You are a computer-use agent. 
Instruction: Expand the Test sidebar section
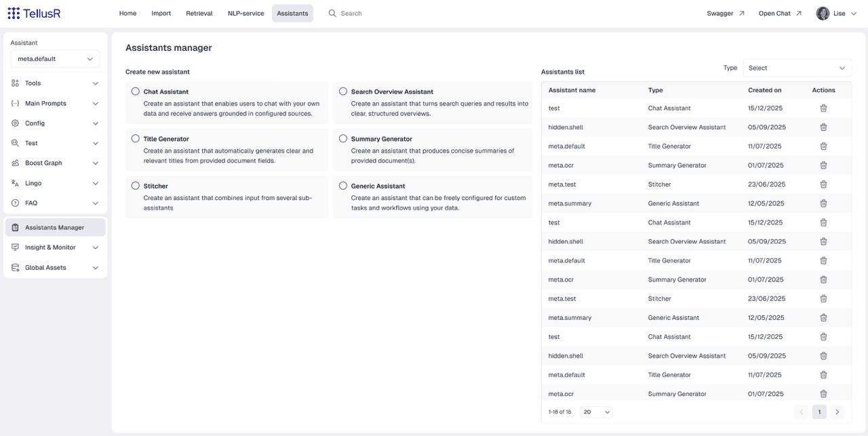point(55,143)
